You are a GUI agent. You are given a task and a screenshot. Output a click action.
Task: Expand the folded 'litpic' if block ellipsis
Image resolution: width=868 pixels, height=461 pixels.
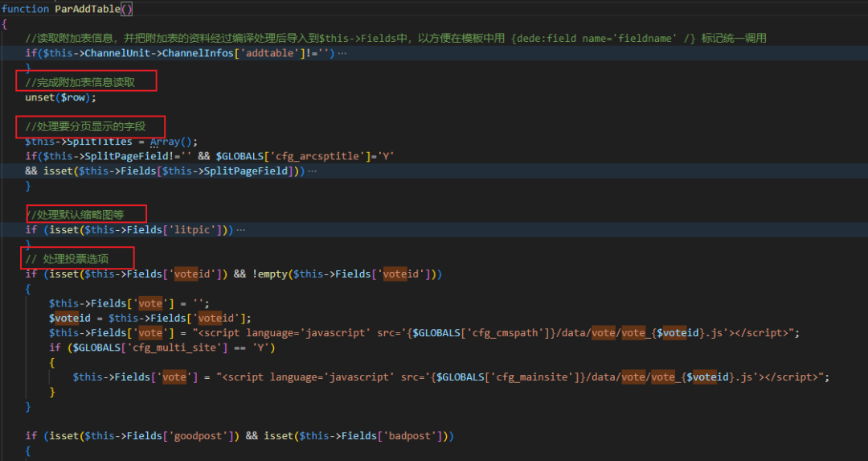tap(241, 230)
